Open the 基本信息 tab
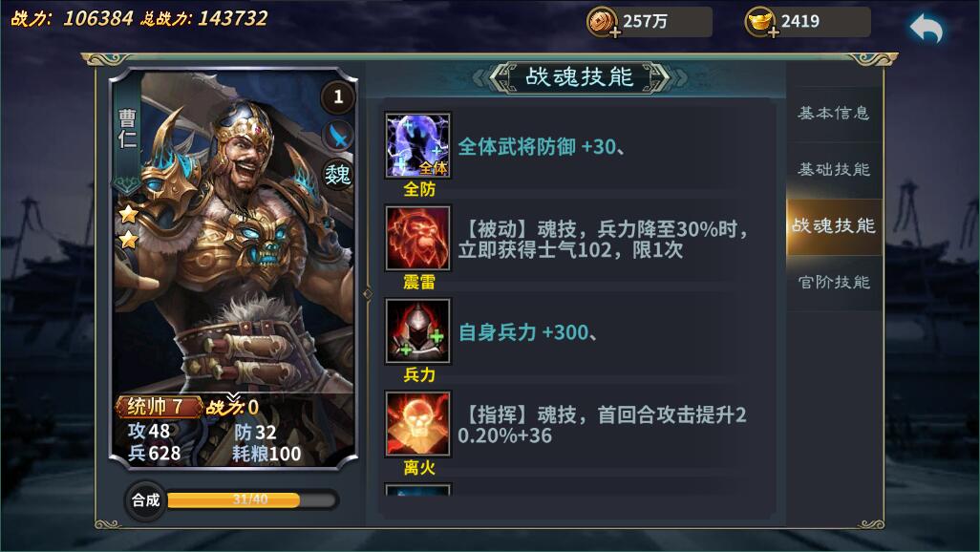This screenshot has width=980, height=552. point(834,113)
